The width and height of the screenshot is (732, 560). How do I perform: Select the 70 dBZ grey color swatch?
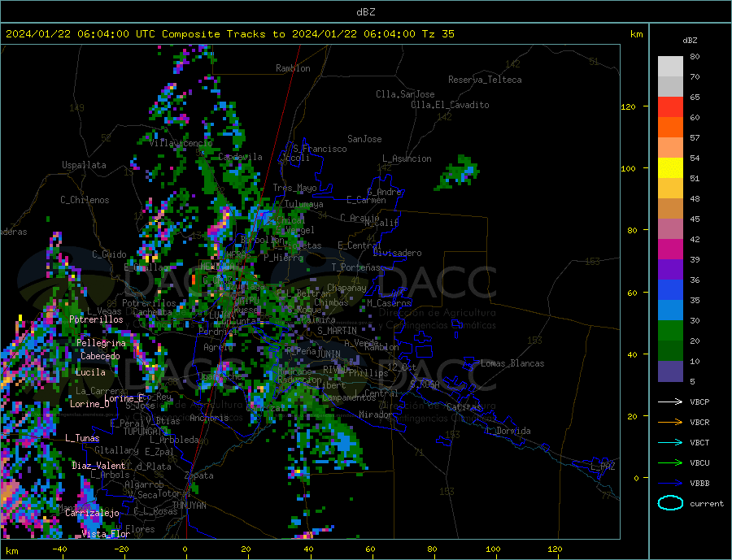click(670, 87)
